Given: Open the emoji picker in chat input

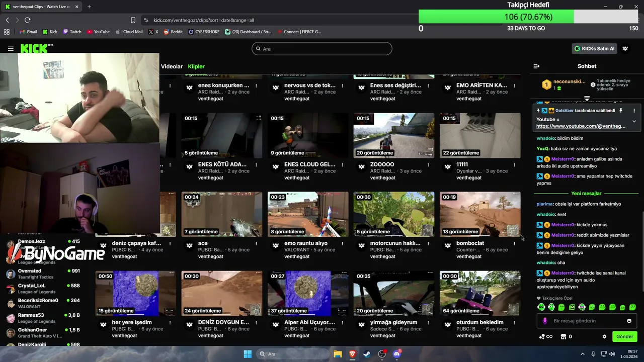Looking at the screenshot, I should tap(629, 321).
